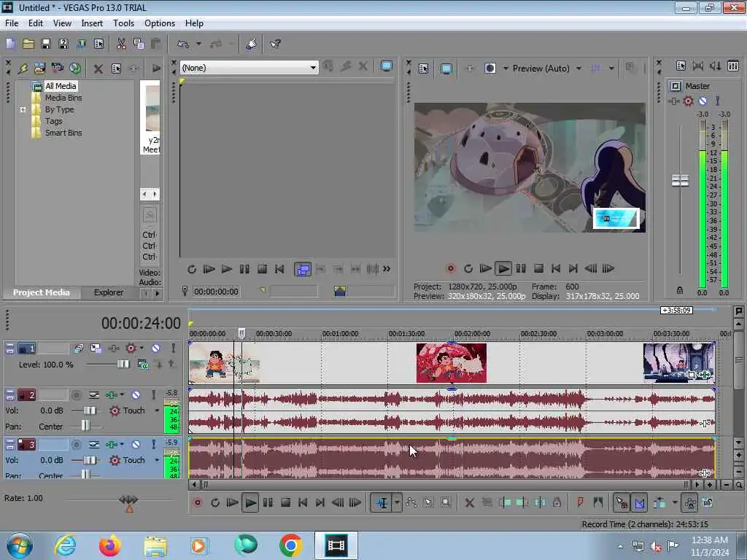Select the Selection edit tool icon
The image size is (747, 560).
tap(428, 502)
